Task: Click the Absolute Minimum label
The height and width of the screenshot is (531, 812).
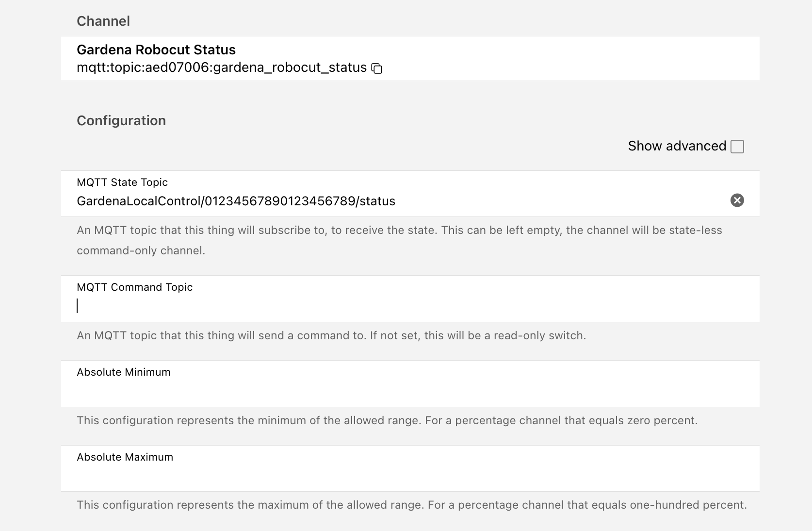Action: point(124,372)
